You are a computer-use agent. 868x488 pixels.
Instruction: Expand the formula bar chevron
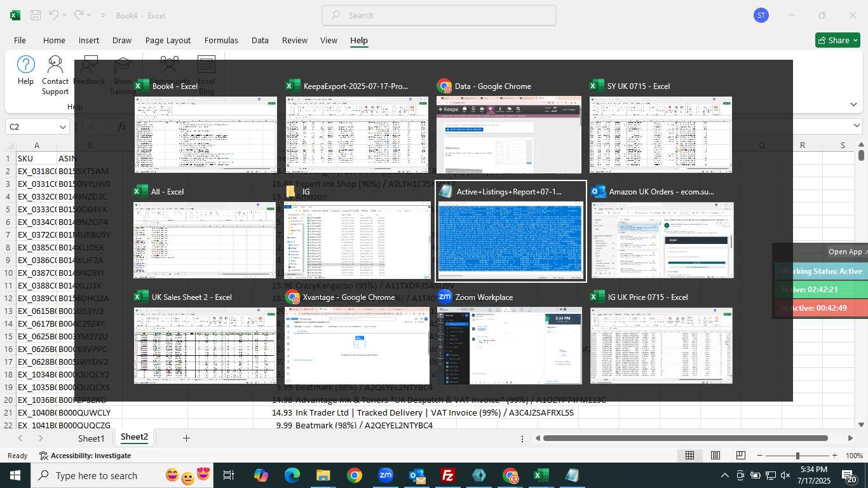[x=857, y=127]
